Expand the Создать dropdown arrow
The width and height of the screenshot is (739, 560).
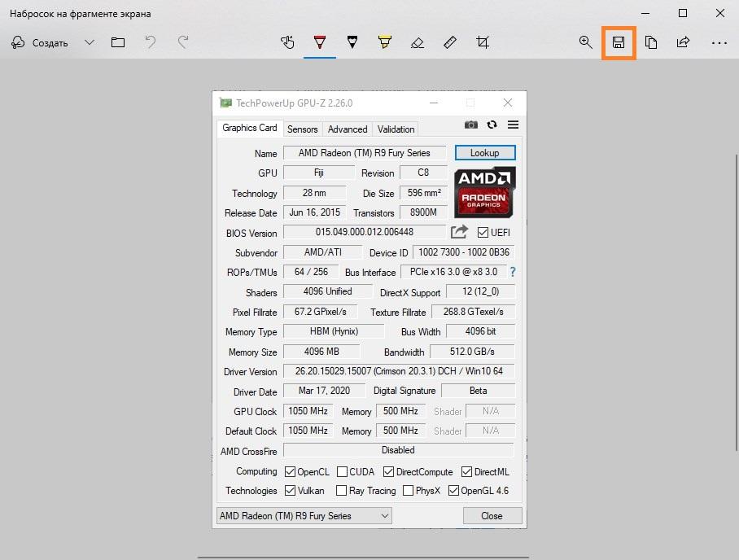point(90,42)
